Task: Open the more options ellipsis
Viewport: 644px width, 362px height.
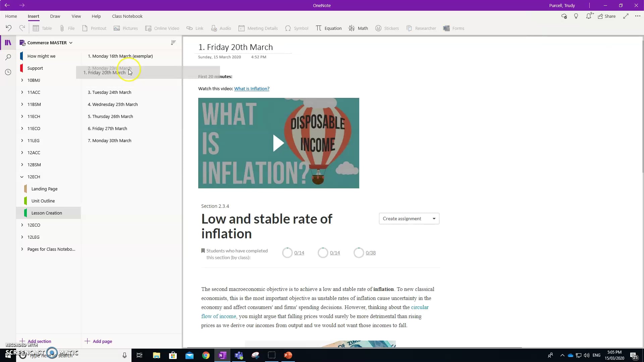Action: [x=638, y=16]
